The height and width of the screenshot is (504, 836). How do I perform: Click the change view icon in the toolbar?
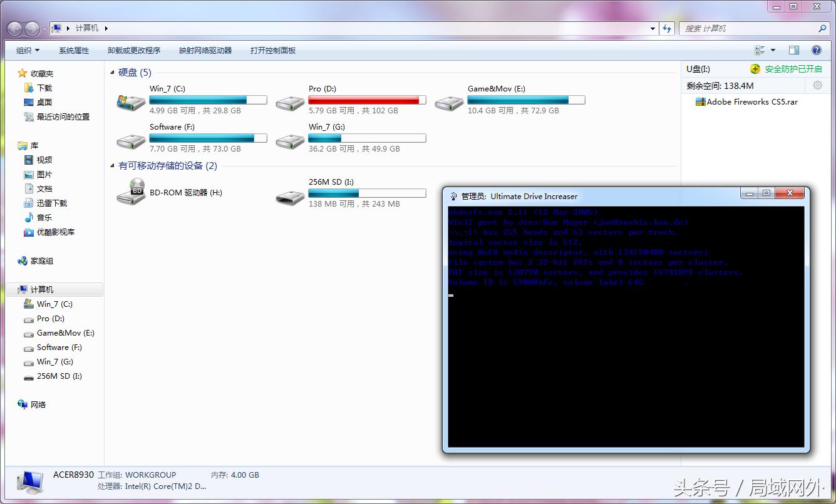tap(760, 50)
